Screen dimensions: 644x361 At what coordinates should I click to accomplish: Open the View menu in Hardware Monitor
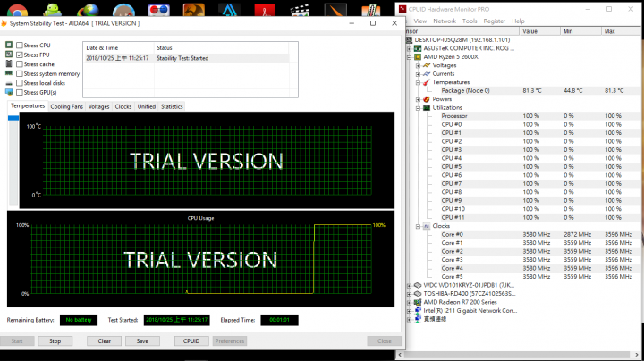coord(419,21)
